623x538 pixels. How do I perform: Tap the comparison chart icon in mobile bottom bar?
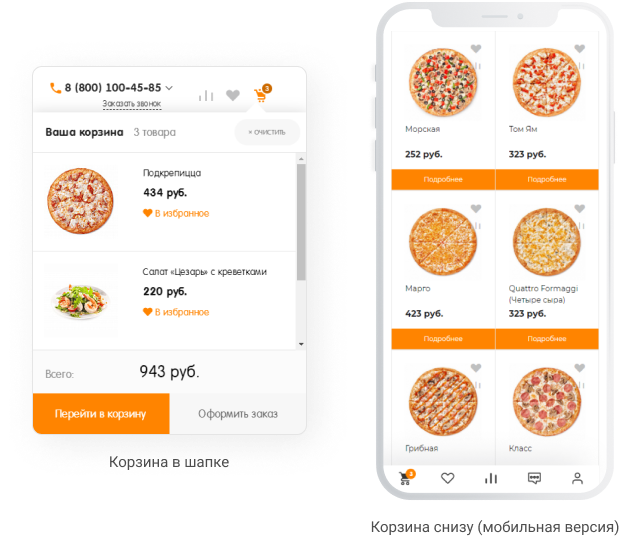491,478
